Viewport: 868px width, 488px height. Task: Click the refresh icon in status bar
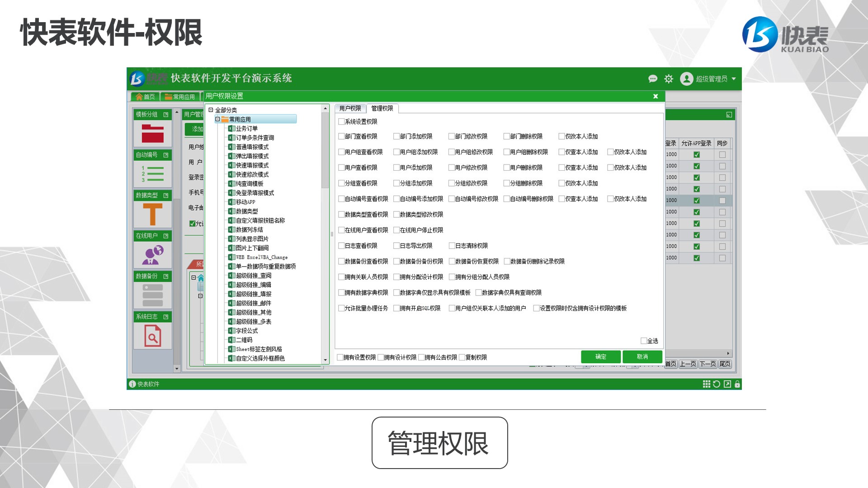717,384
